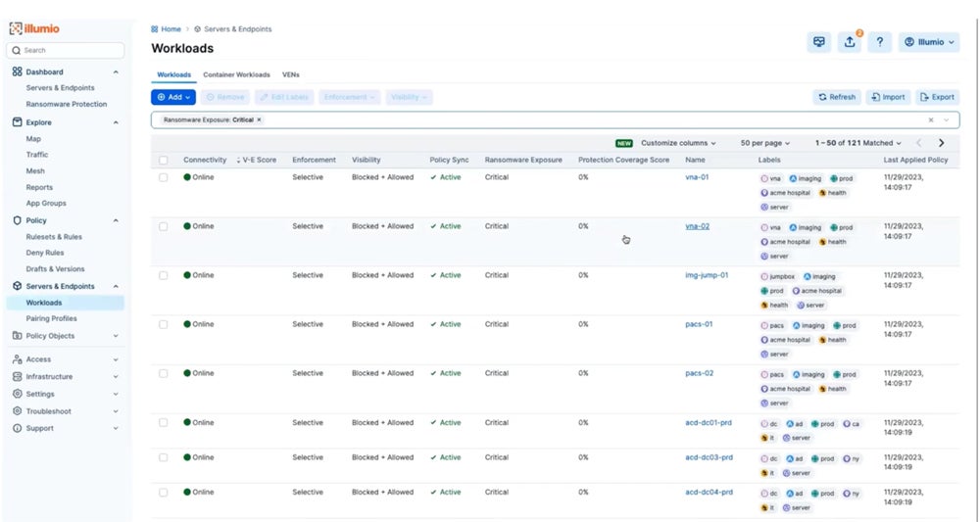Open the img-jump-01 workload link
This screenshot has height=522, width=980.
click(706, 275)
